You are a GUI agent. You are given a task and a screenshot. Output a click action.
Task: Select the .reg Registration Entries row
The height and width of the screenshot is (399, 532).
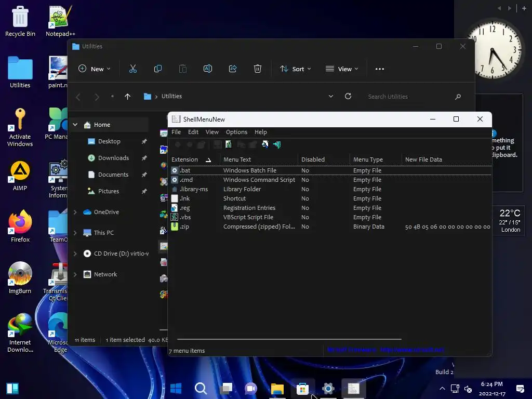point(330,208)
